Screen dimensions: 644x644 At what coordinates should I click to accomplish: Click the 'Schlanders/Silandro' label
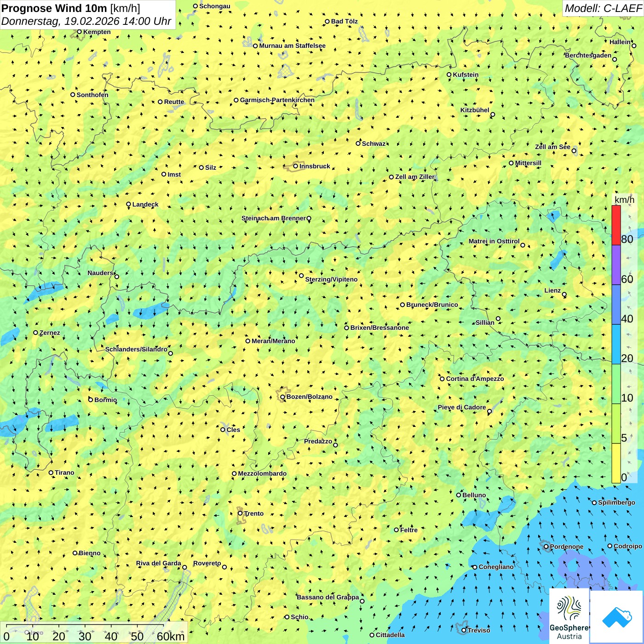click(x=136, y=349)
